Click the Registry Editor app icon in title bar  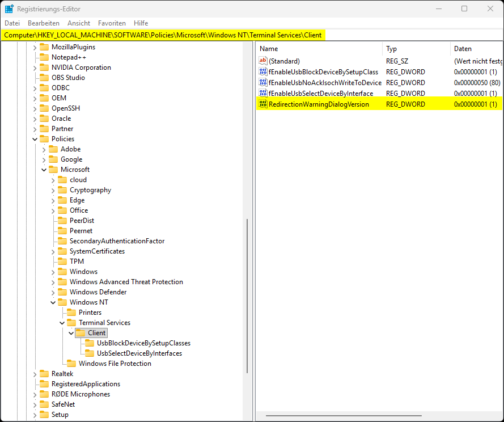point(9,9)
